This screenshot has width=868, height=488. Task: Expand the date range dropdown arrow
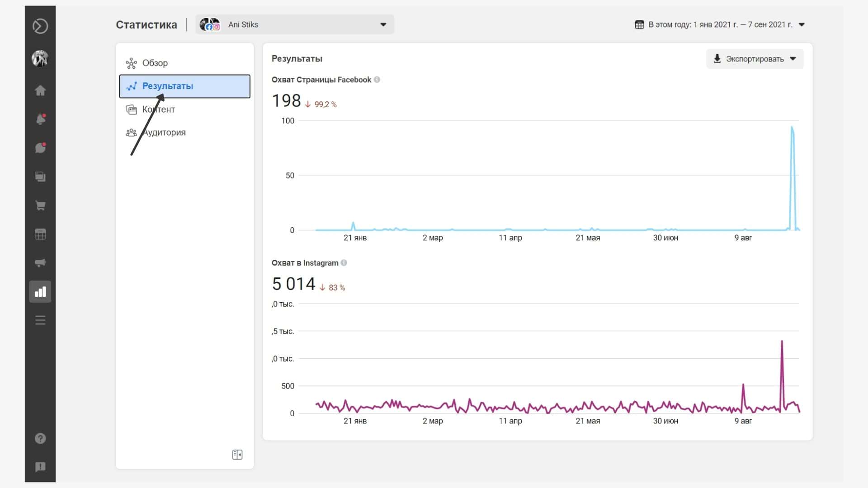tap(802, 24)
